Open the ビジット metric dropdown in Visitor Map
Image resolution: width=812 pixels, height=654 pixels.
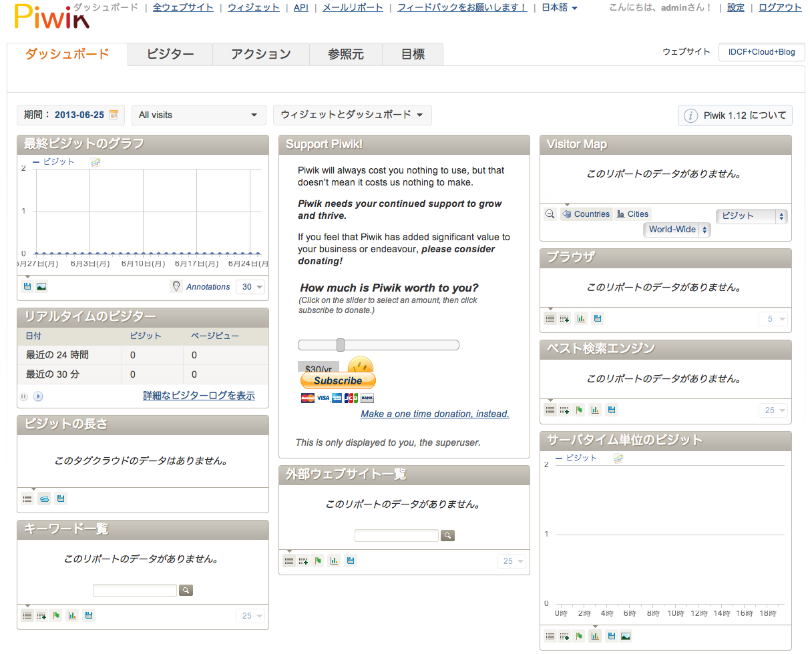pyautogui.click(x=752, y=216)
